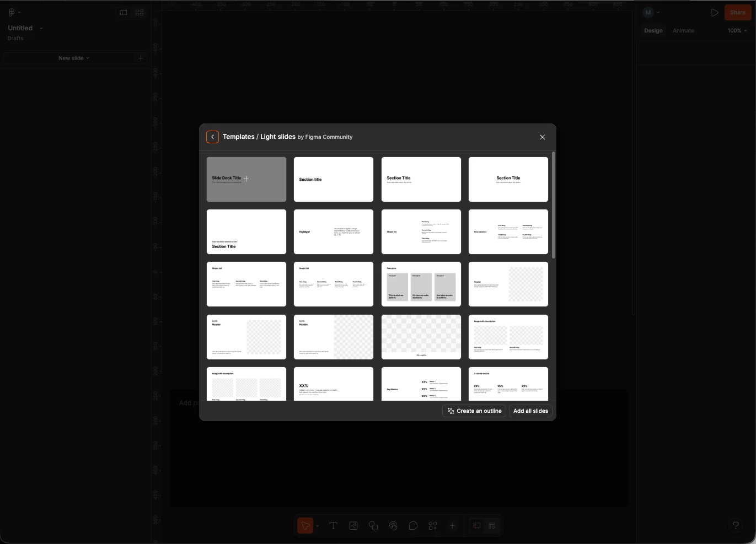Expand the Untitled file name dropdown
Viewport: 756px width, 544px height.
tap(41, 28)
